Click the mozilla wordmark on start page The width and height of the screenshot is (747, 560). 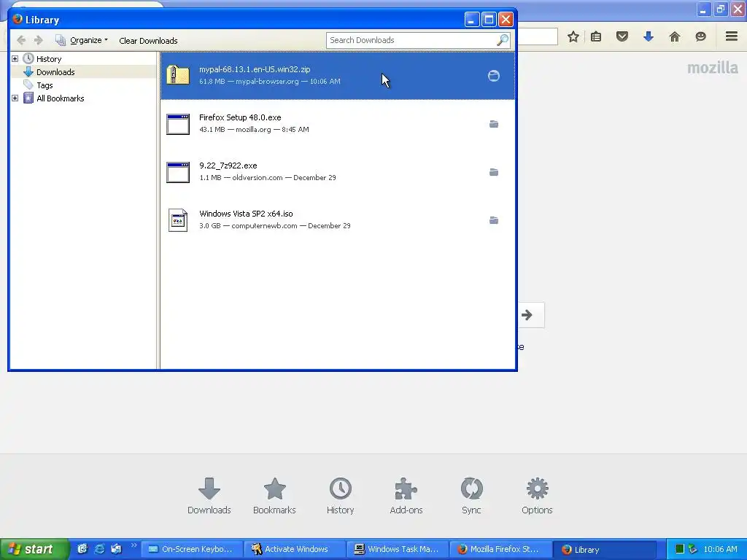(712, 68)
